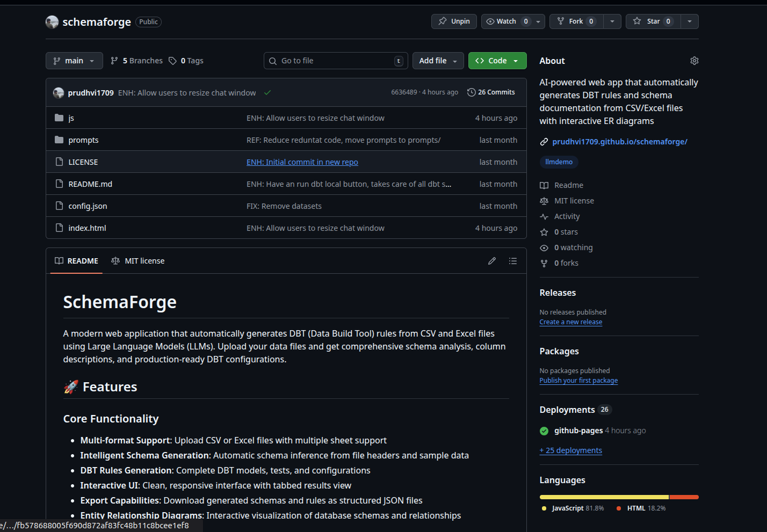Viewport: 767px width, 532px height.
Task: Select the README tab
Action: point(76,260)
